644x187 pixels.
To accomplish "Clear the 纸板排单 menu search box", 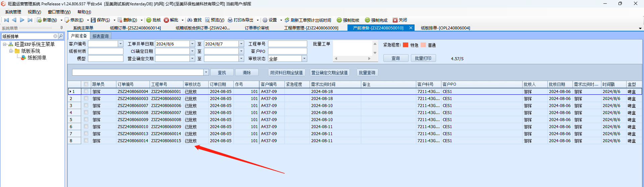I will tap(55, 36).
